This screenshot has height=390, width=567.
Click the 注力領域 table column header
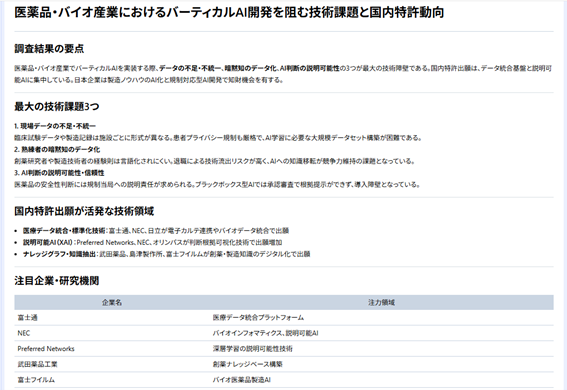click(381, 303)
